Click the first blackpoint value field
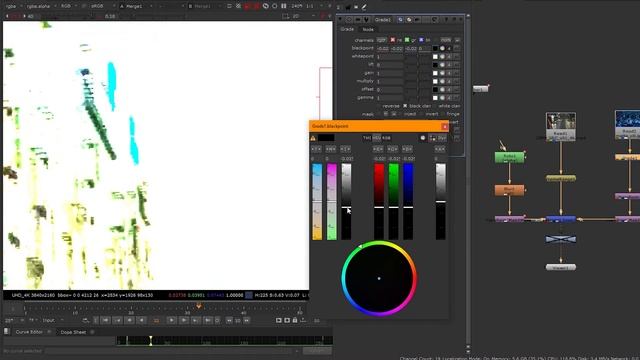This screenshot has width=640, height=360. click(383, 49)
